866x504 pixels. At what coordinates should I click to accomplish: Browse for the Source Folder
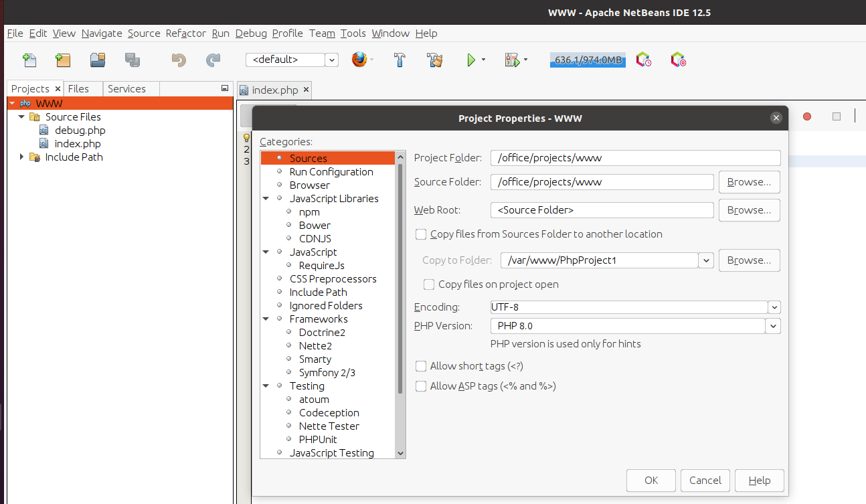tap(750, 182)
